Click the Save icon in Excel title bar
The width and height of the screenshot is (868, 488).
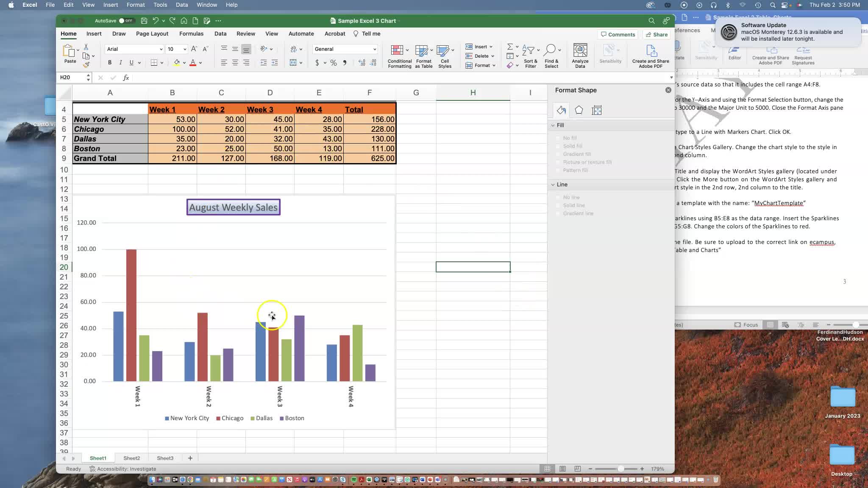pos(144,21)
